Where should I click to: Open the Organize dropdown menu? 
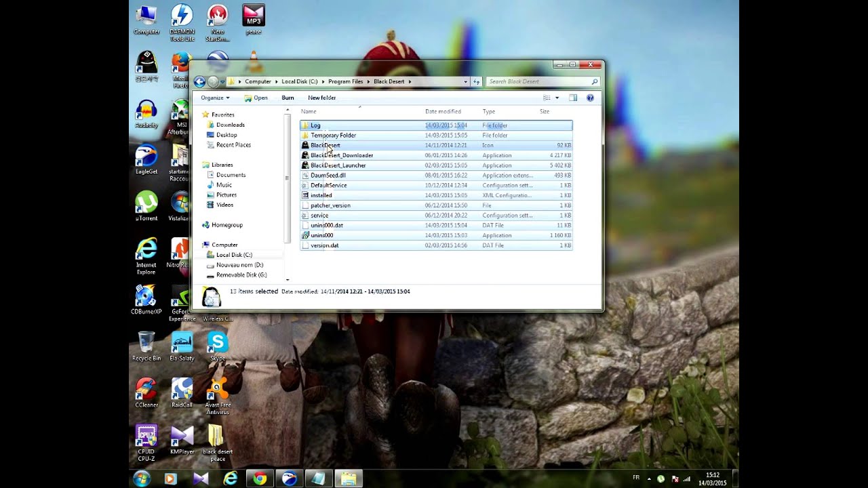pos(215,98)
